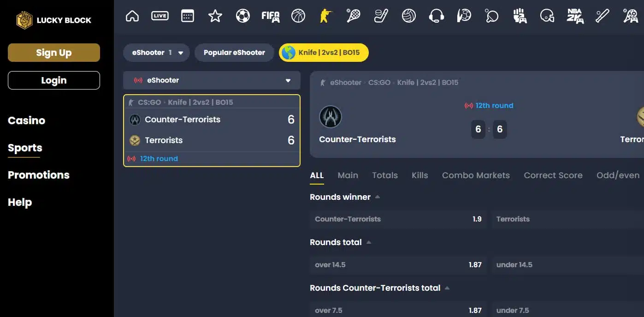Viewport: 644px width, 317px height.
Task: Click the Login button
Action: point(54,80)
